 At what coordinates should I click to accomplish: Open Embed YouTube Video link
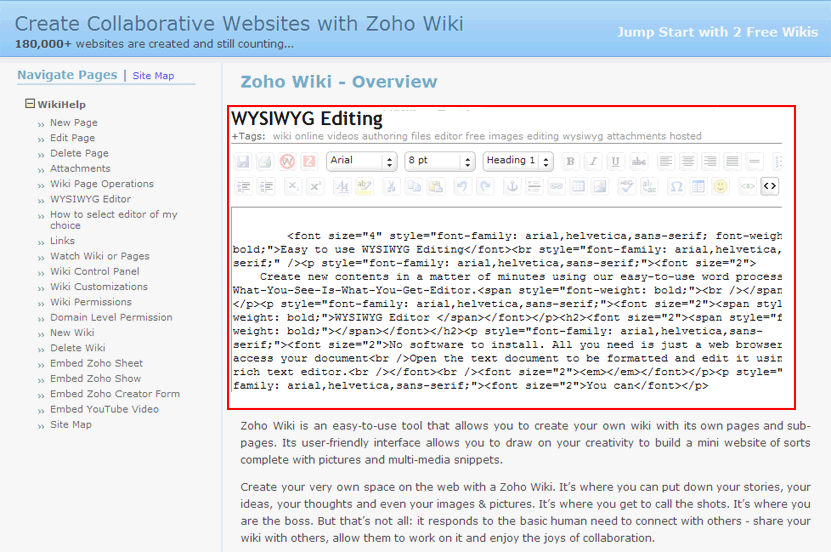pos(104,409)
